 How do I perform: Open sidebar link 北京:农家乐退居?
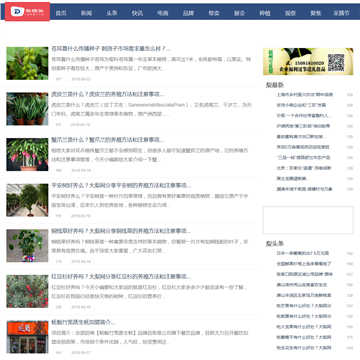click(x=304, y=168)
